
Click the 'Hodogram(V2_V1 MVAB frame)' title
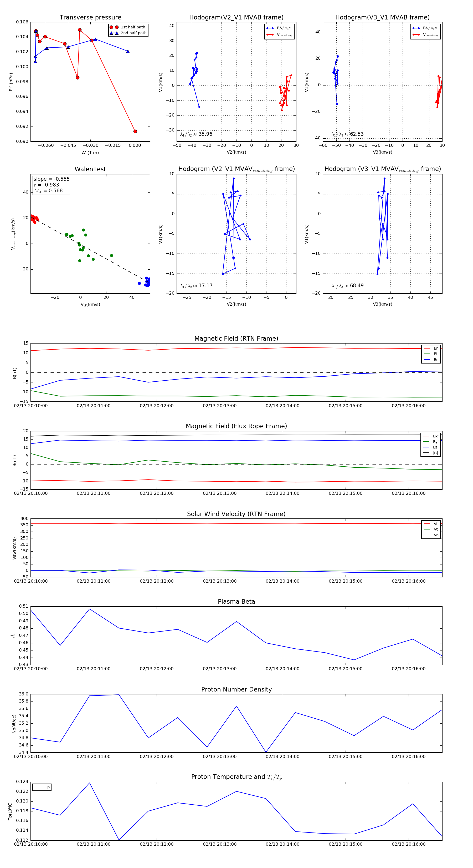(x=236, y=18)
